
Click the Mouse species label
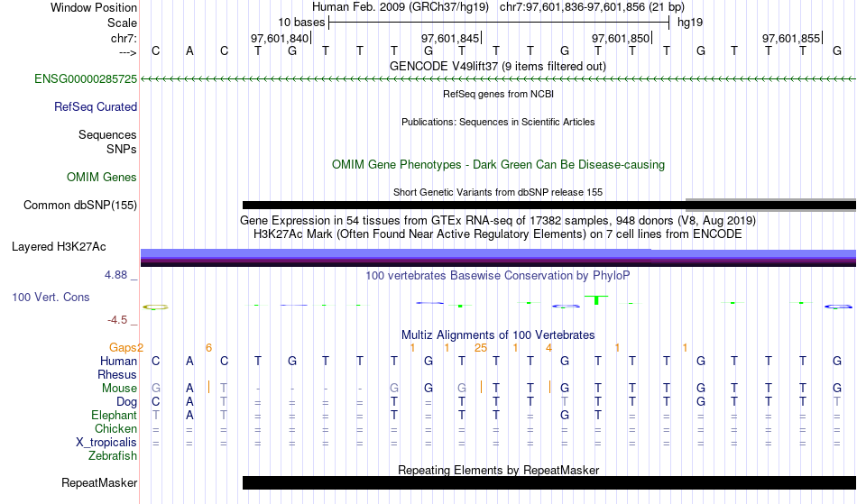(119, 389)
